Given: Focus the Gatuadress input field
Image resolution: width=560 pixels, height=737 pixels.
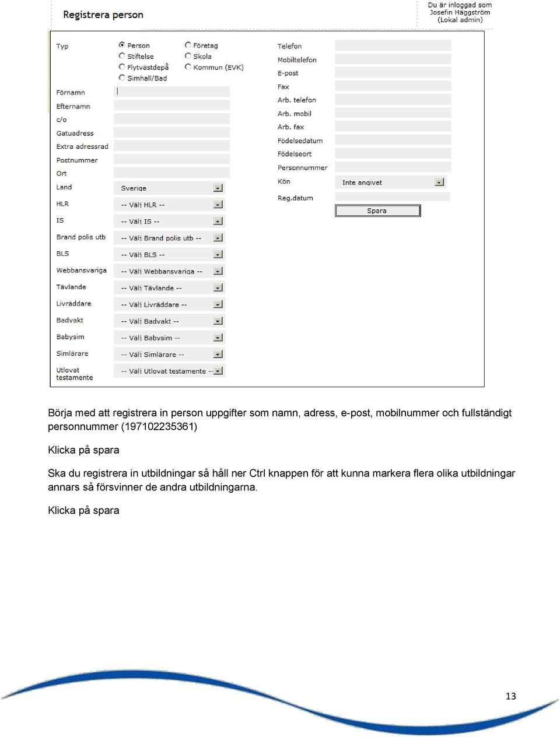Looking at the screenshot, I should (171, 132).
